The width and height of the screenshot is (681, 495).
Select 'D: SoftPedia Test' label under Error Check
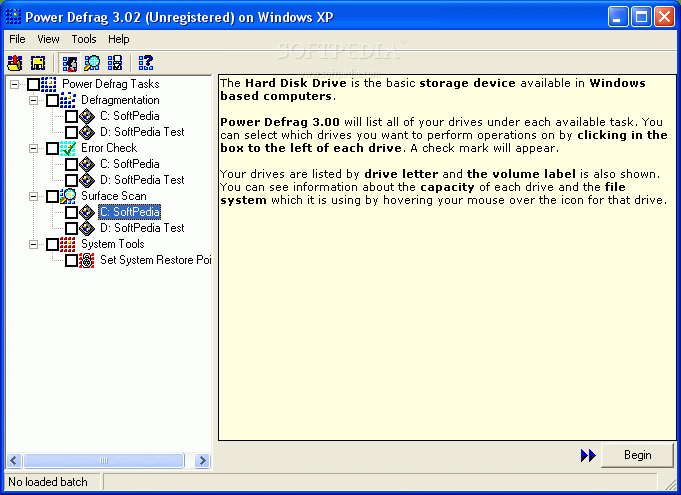[142, 180]
